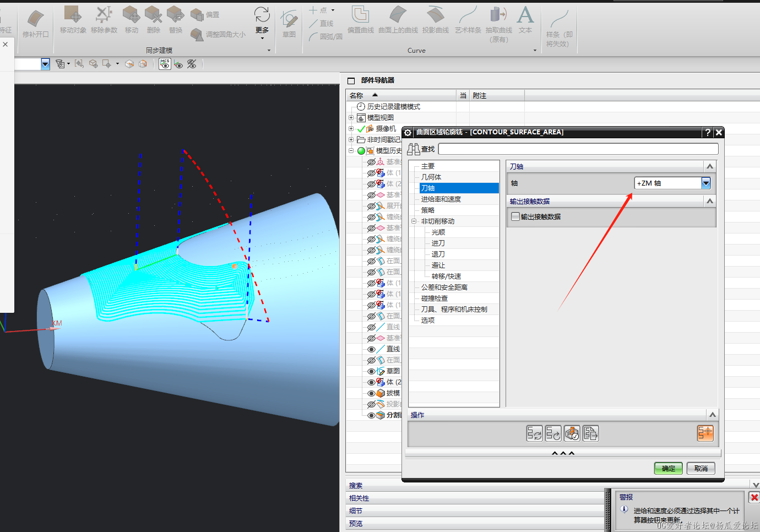Enable the 输出接触数据 checkbox
760x532 pixels.
coord(515,216)
